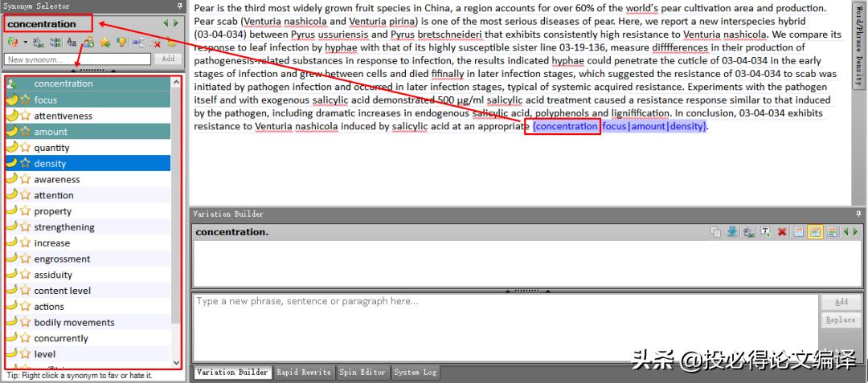This screenshot has height=383, width=868.
Task: Toggle favorite star for 'attention'
Action: click(x=25, y=195)
